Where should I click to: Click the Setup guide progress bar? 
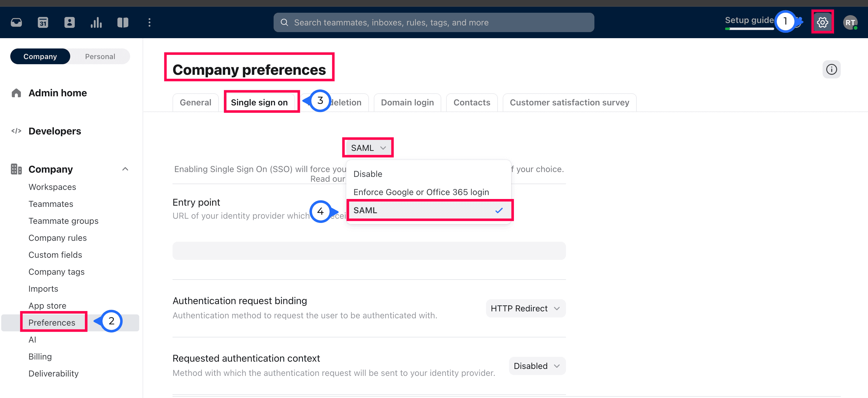coord(749,29)
